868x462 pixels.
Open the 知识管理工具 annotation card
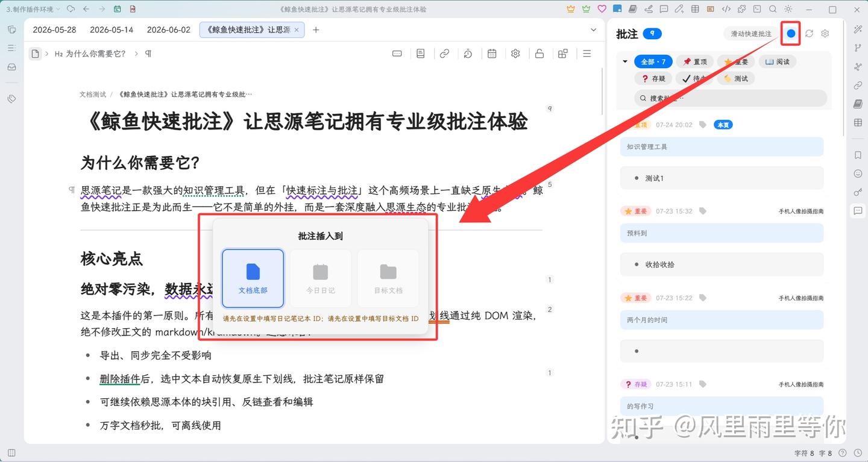coord(722,147)
